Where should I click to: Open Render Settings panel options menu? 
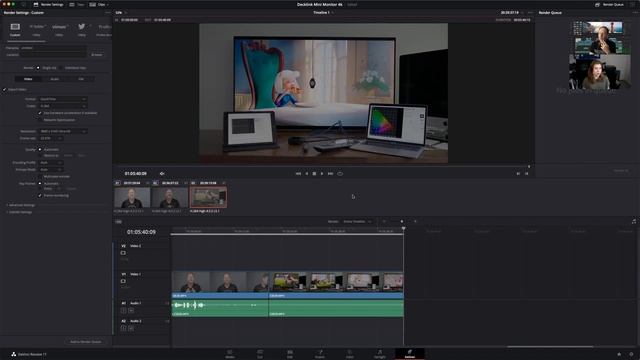coord(107,13)
